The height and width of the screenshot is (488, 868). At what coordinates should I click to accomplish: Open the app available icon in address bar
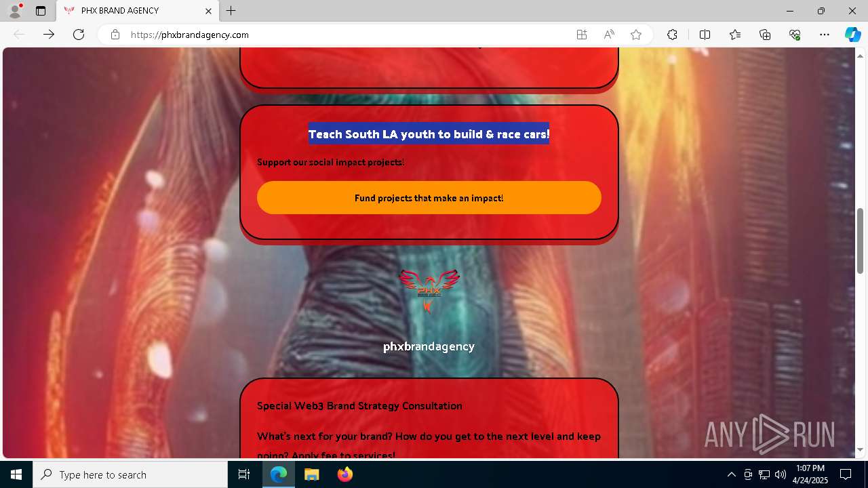click(582, 35)
